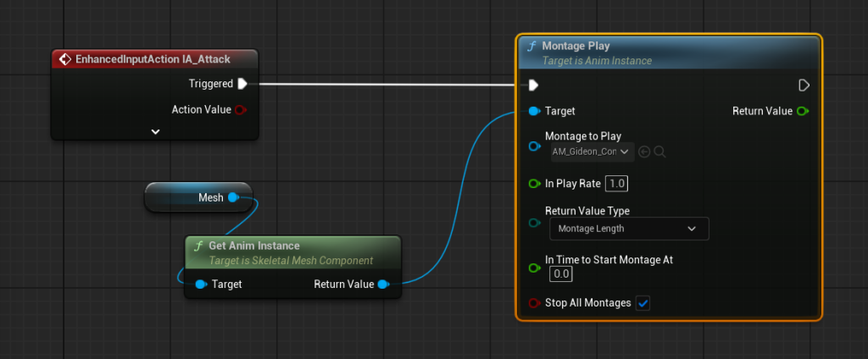Screen dimensions: 868x359
Task: Select the Get Anim Instance node header
Action: pos(292,252)
